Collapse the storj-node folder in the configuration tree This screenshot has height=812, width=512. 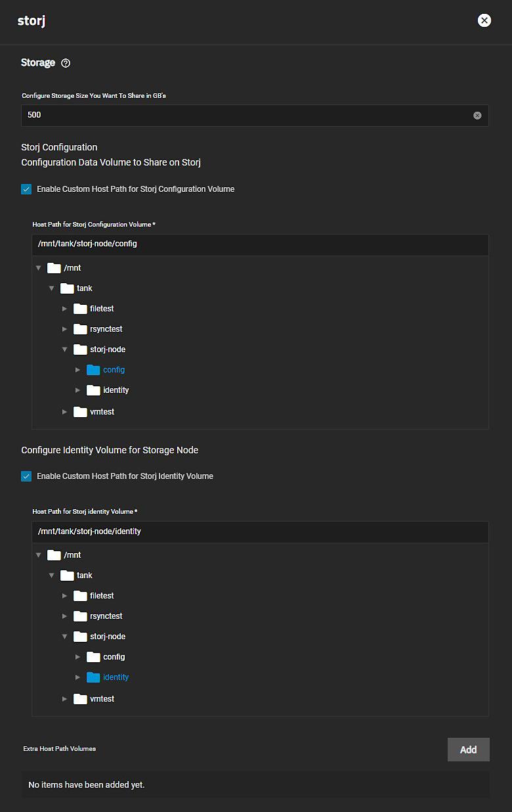pyautogui.click(x=64, y=350)
